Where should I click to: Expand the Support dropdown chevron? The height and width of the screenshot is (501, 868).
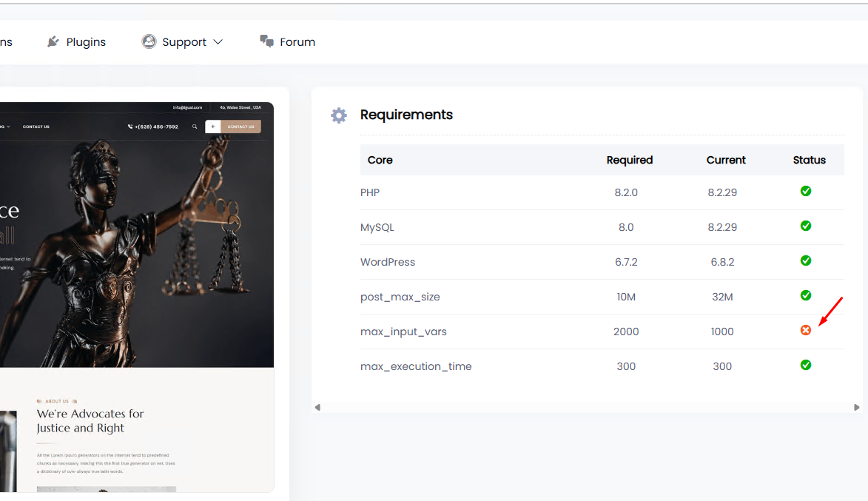tap(218, 42)
